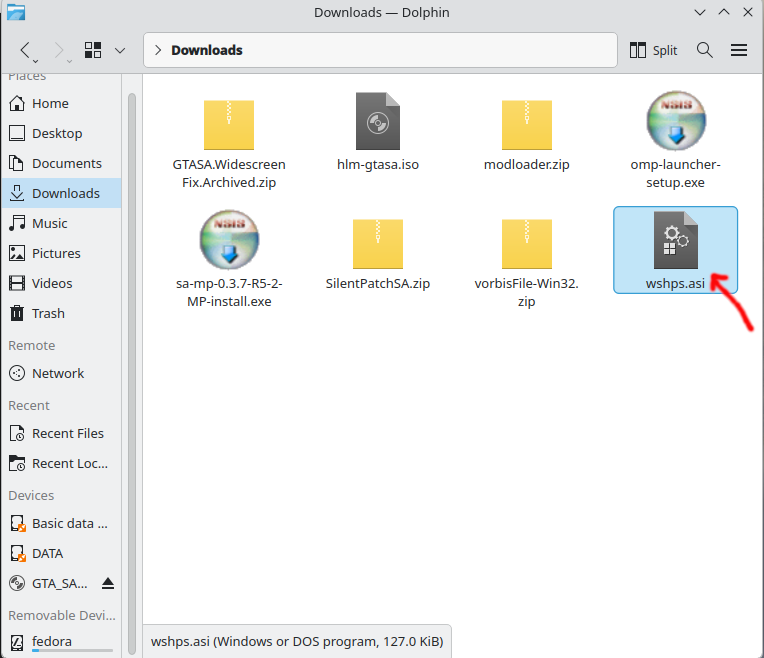Open the search magnifier
The width and height of the screenshot is (764, 658).
[x=705, y=50]
